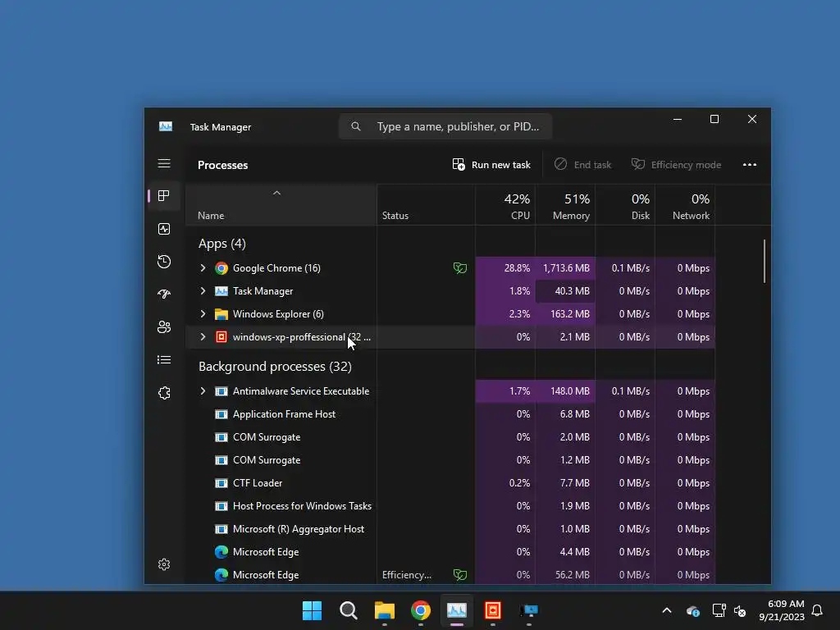Select Microsoft (R) Aggregator Host row
840x630 pixels.
pyautogui.click(x=450, y=529)
